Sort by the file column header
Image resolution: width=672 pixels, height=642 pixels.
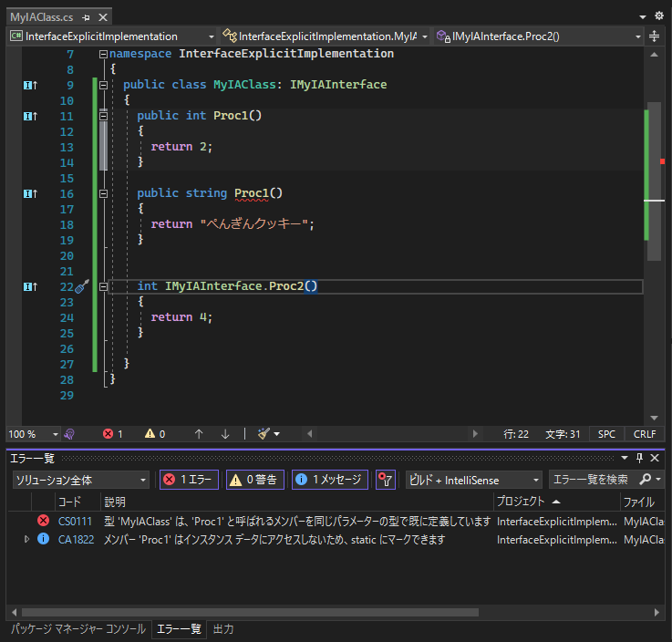click(642, 502)
